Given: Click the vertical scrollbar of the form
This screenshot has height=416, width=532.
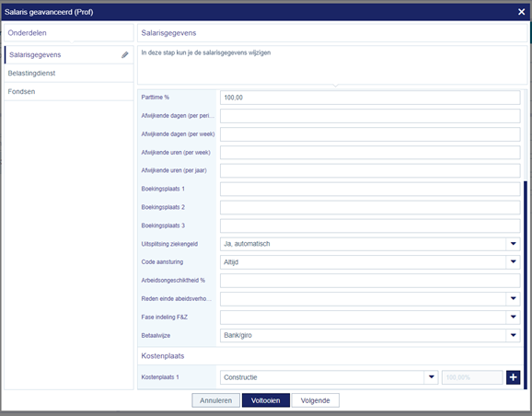Looking at the screenshot, I should 526,285.
